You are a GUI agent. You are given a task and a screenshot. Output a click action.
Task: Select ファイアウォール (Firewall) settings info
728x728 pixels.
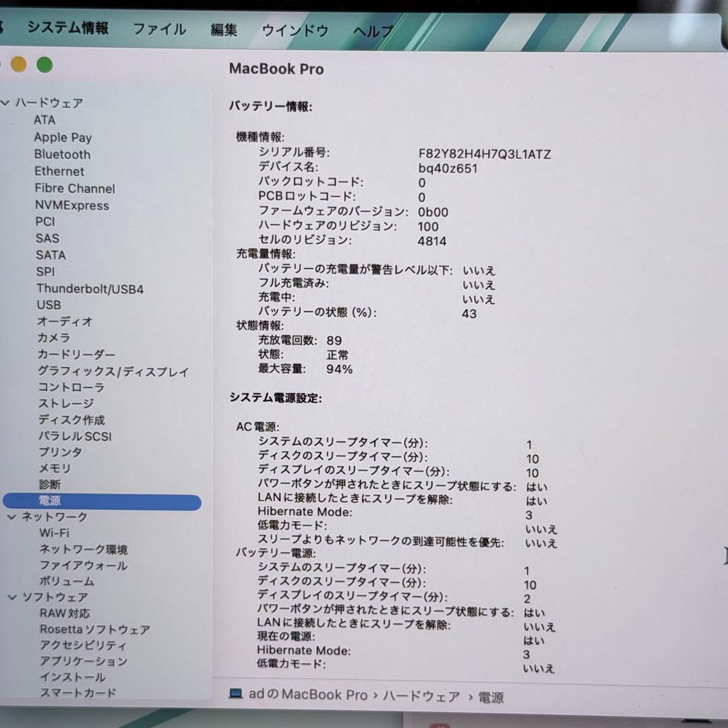[x=82, y=565]
